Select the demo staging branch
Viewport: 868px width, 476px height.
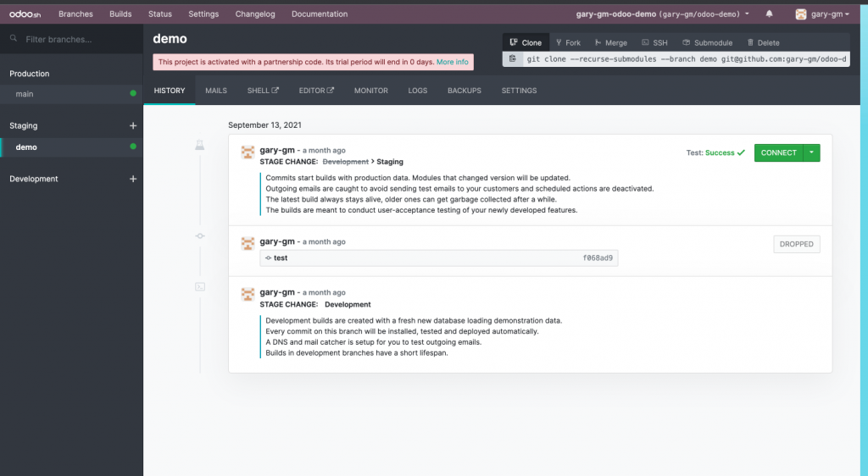tap(71, 147)
